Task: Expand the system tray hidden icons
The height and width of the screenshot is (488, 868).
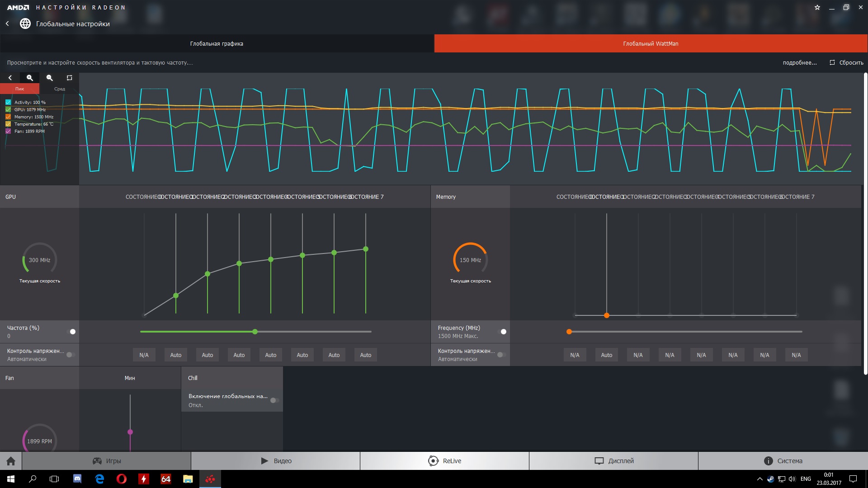Action: pos(759,479)
